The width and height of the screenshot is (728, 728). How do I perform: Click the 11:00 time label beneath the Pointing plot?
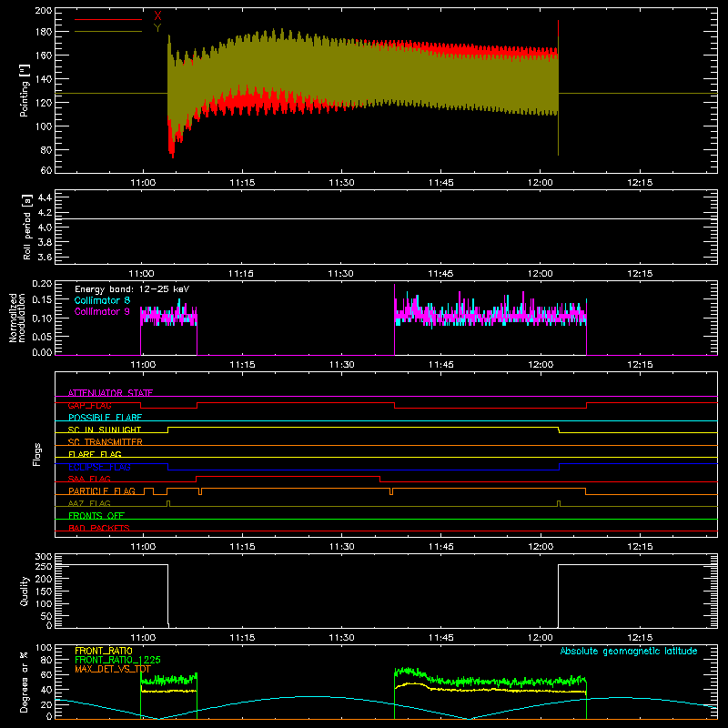coord(143,183)
